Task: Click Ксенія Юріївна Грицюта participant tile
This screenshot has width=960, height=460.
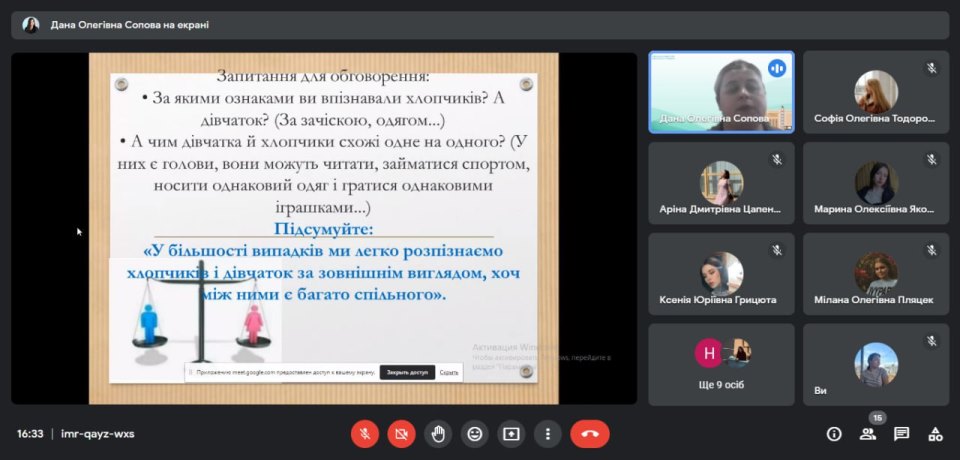Action: tap(721, 274)
